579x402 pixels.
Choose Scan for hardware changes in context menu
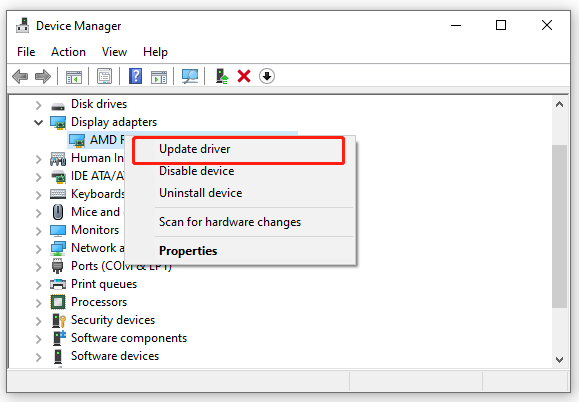(x=240, y=222)
